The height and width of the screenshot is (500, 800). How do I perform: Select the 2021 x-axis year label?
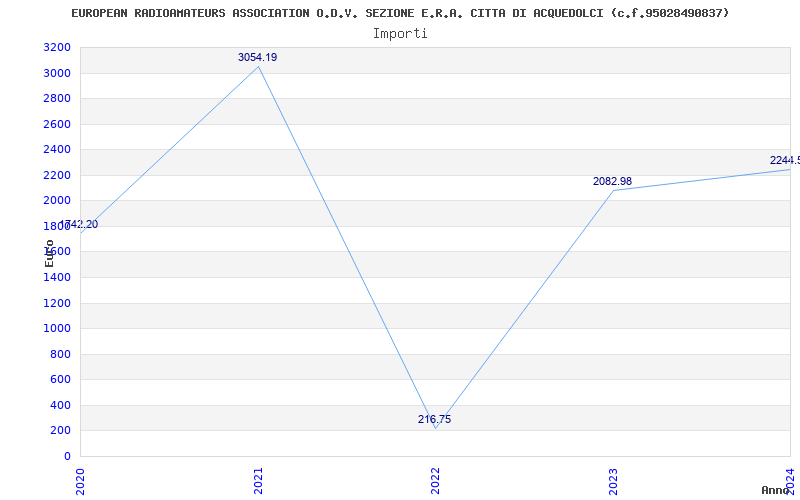pyautogui.click(x=258, y=481)
